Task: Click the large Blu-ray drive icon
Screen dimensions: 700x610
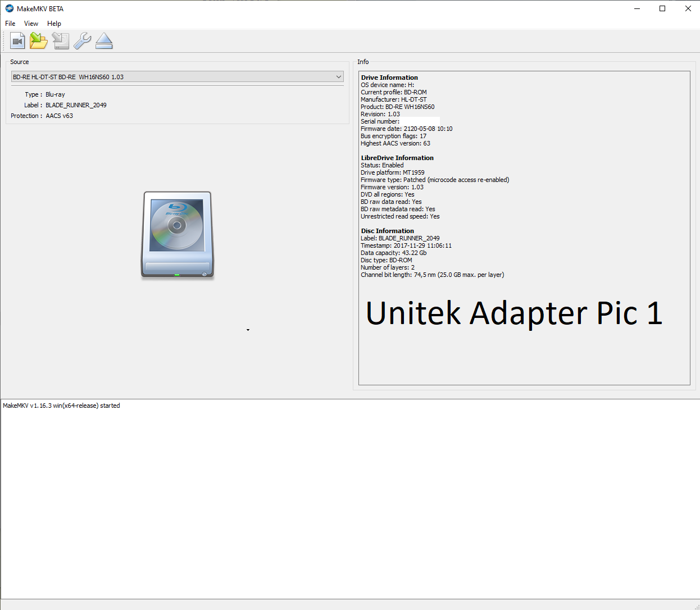Action: (x=178, y=235)
